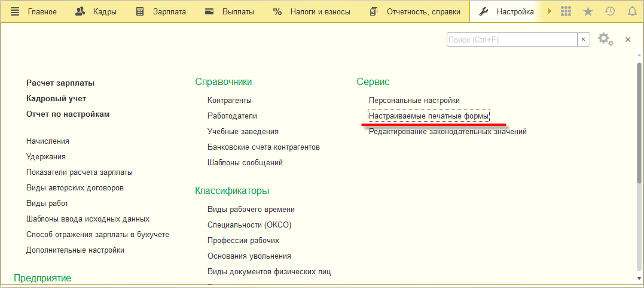Open favorites with the star icon
The image size is (644, 288).
[588, 11]
